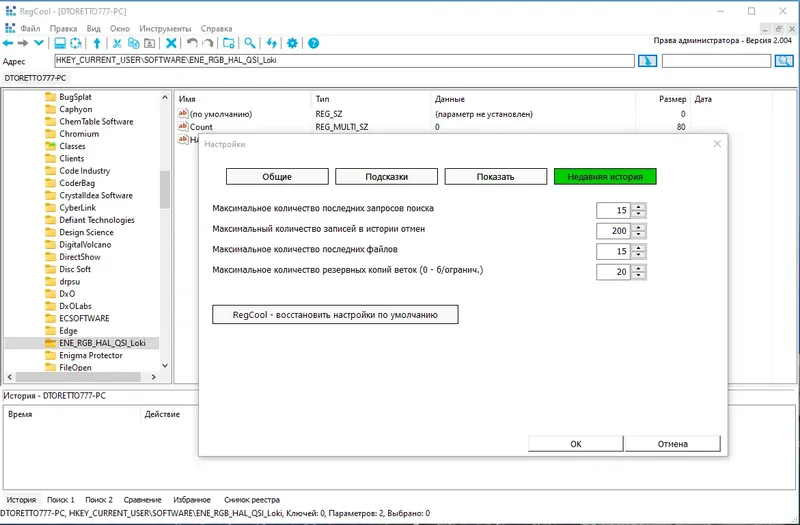Click the up arrow parent key icon
The image size is (800, 525).
coord(97,43)
